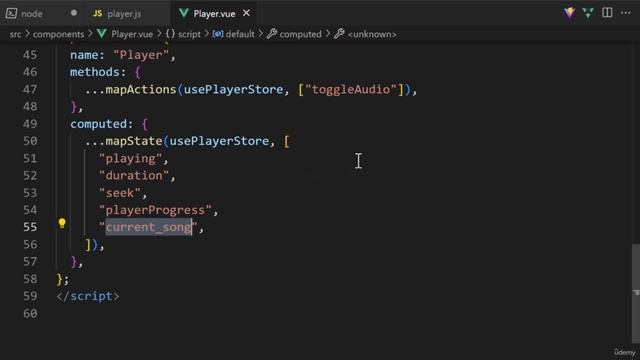Viewport: 640px width, 360px height.
Task: Click the lightbulb code action on line 55
Action: point(62,223)
